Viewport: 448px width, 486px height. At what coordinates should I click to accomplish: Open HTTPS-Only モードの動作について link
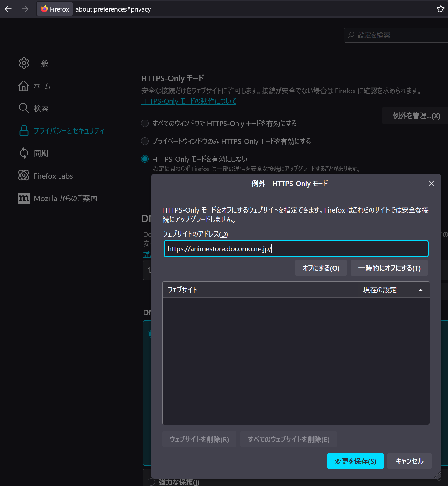click(x=189, y=101)
